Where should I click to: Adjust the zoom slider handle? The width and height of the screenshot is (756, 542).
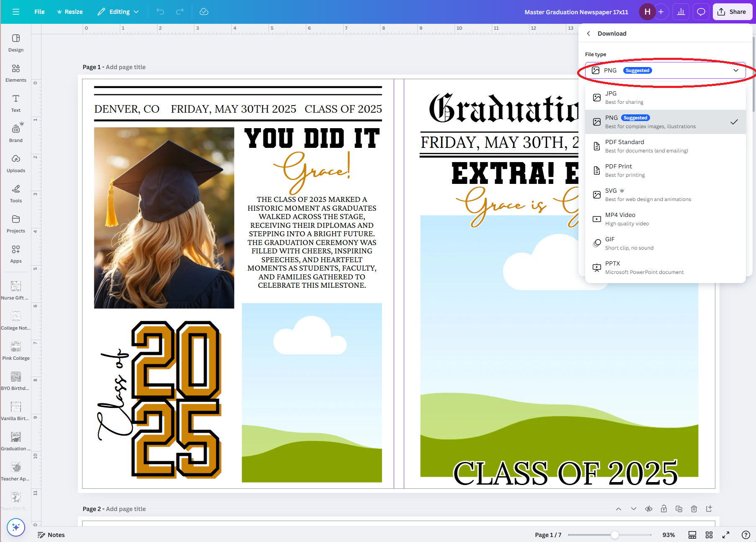(x=614, y=535)
